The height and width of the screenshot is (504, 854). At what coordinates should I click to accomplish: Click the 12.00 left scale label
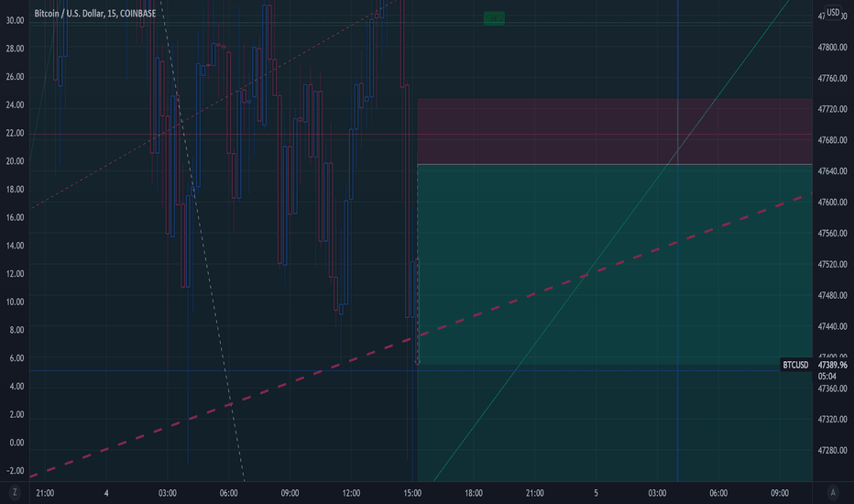coord(15,274)
